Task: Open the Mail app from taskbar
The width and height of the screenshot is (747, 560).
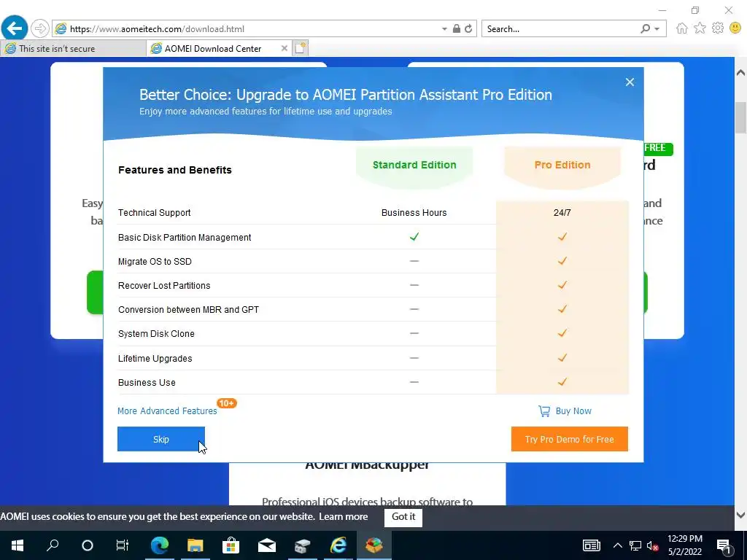Action: tap(267, 545)
